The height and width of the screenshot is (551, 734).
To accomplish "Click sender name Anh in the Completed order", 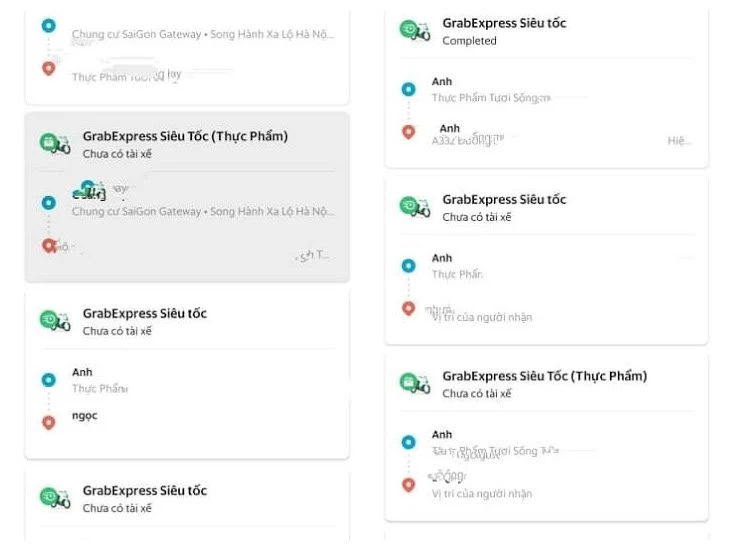I will [x=442, y=82].
